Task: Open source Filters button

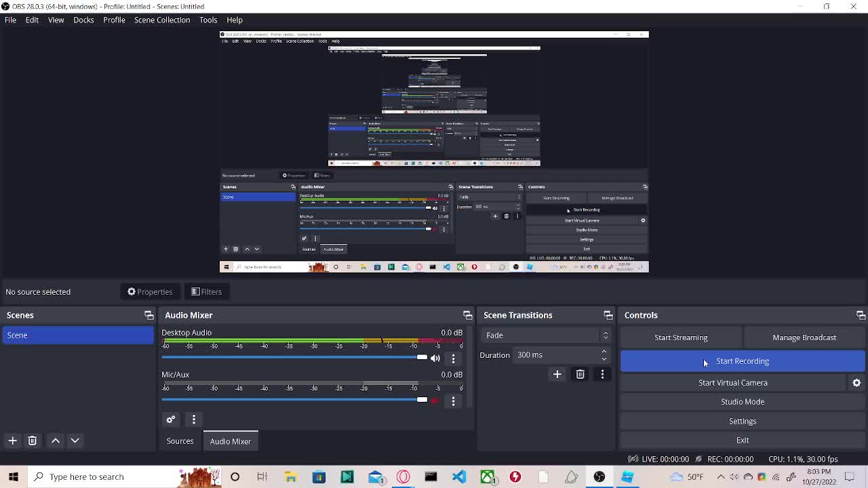Action: coord(206,291)
